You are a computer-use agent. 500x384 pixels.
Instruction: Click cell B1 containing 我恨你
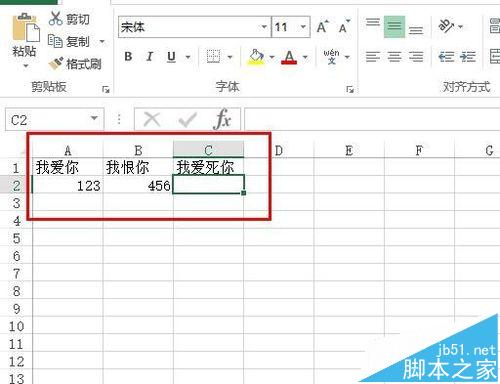pos(138,167)
